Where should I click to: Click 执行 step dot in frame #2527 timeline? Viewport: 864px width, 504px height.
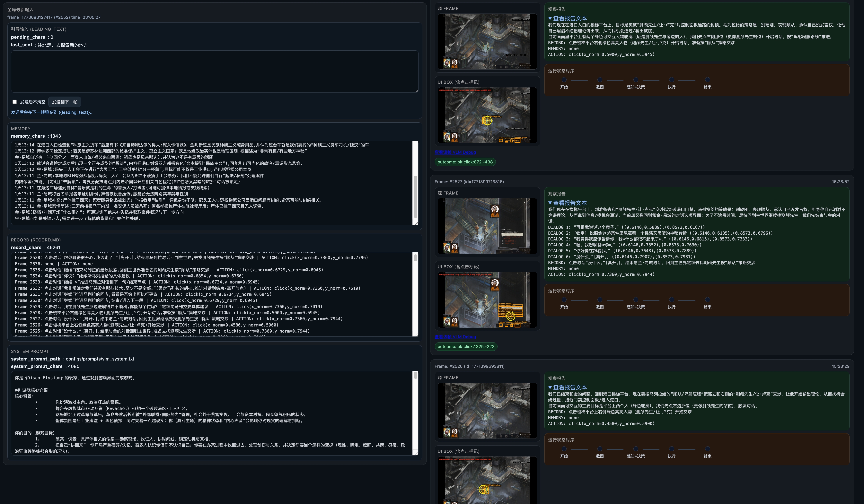pyautogui.click(x=672, y=300)
